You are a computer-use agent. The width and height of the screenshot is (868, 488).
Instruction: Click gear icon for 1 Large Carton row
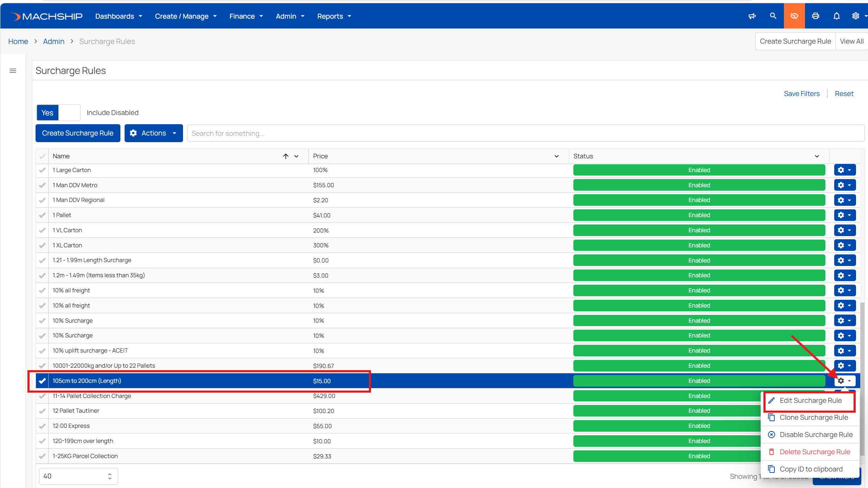click(845, 170)
